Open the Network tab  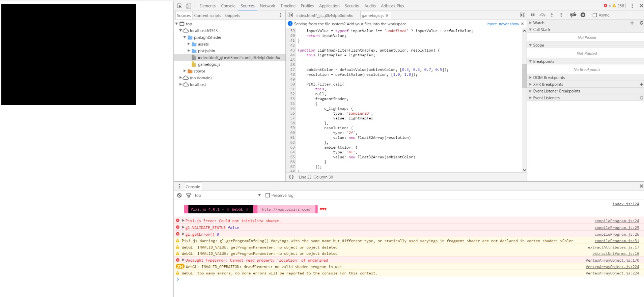point(268,6)
